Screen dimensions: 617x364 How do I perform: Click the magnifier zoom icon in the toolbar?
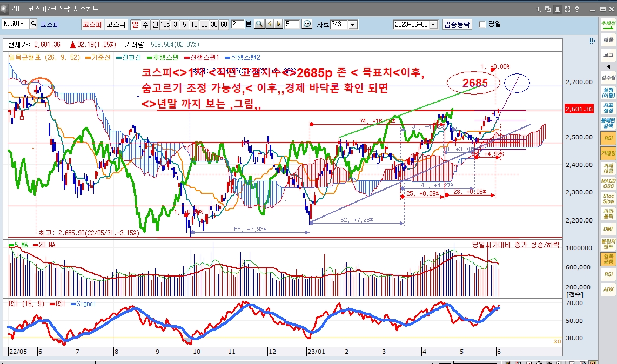[x=258, y=24]
